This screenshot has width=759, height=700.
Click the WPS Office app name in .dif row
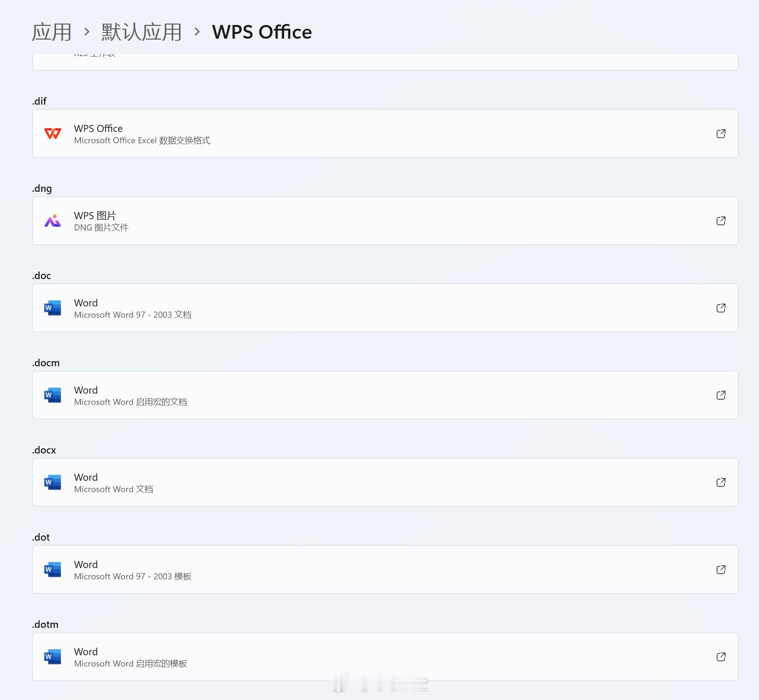click(x=98, y=128)
